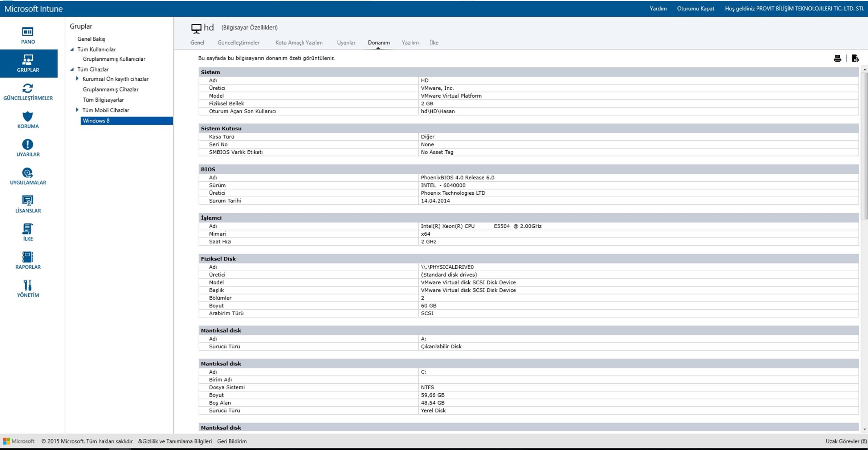Click the vertical scrollbar thumb
868x450 pixels.
click(x=864, y=146)
